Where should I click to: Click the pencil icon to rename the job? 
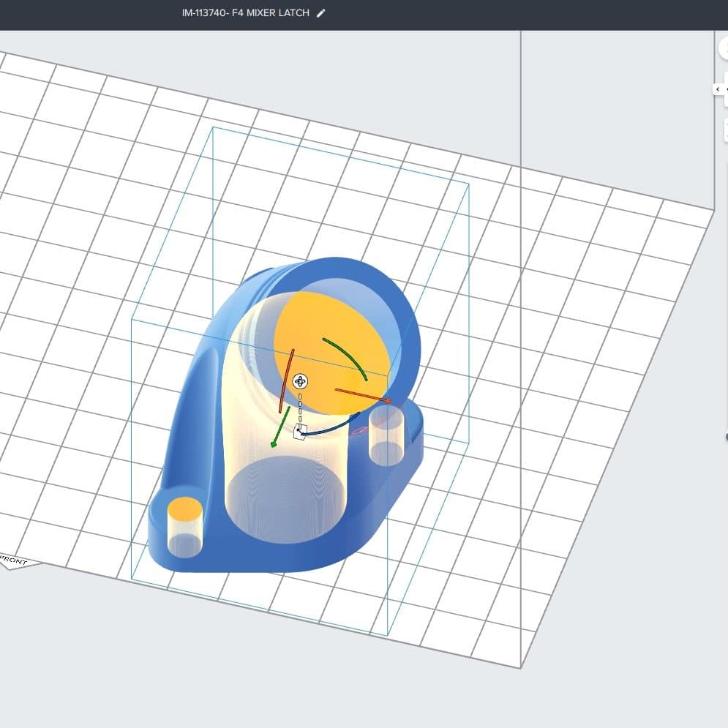pyautogui.click(x=321, y=13)
